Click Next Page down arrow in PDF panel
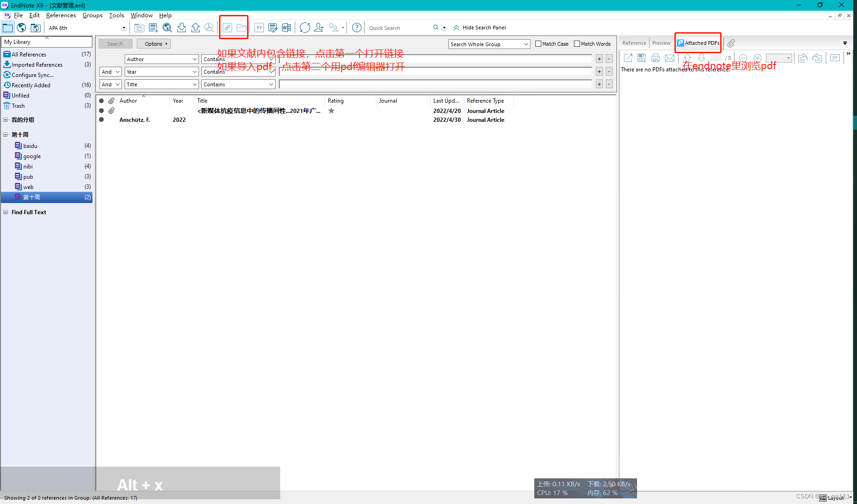Screen dimensions: 857x504 [701, 58]
